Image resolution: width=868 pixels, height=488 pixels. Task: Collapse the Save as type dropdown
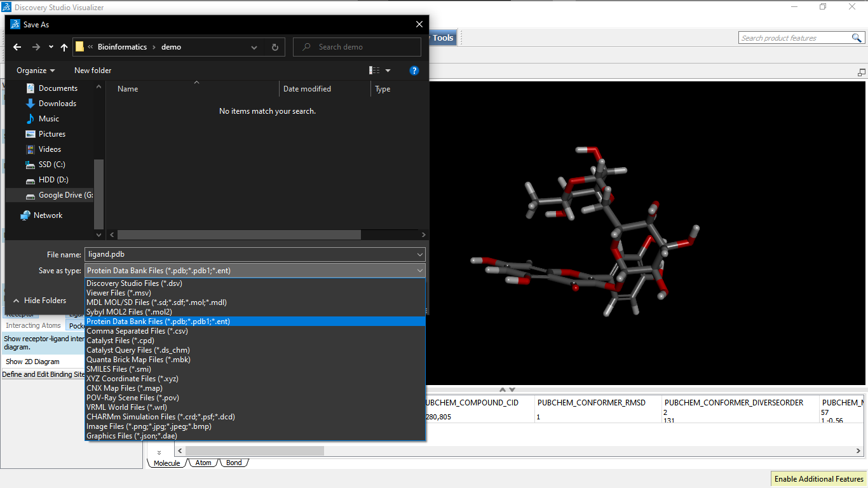[420, 271]
